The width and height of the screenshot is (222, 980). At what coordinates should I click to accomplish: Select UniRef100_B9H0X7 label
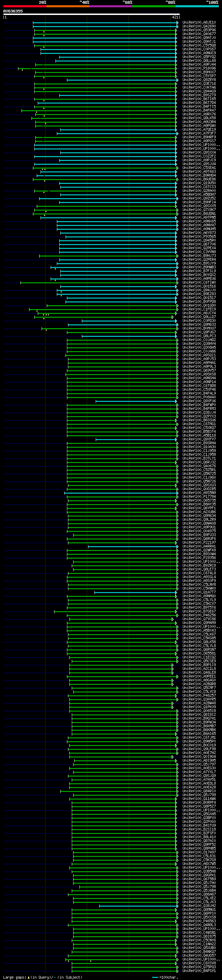199,72
